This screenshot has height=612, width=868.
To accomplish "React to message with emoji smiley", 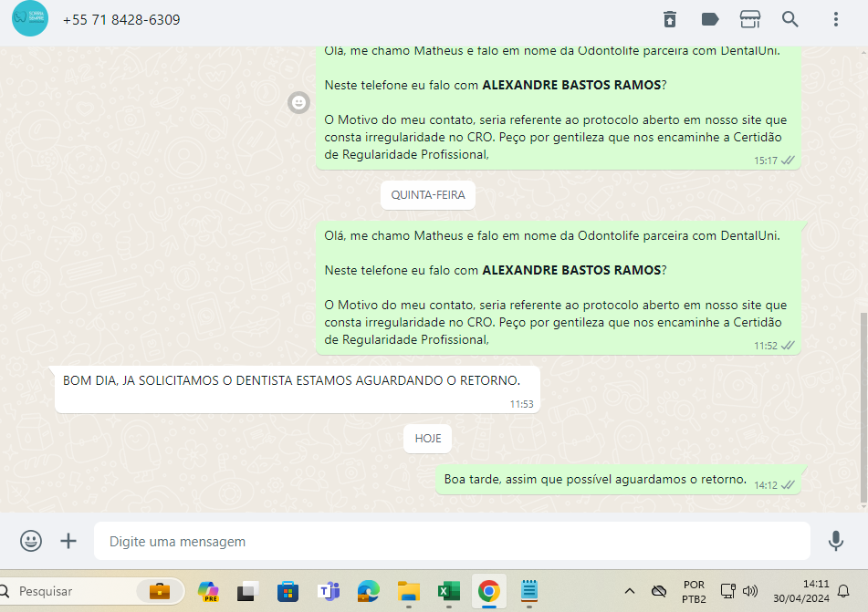I will [x=299, y=102].
